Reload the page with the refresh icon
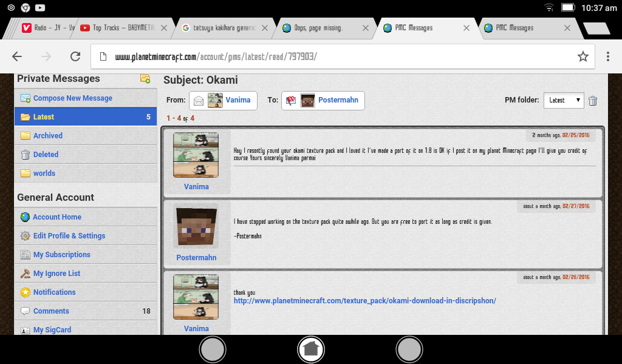 pos(75,56)
